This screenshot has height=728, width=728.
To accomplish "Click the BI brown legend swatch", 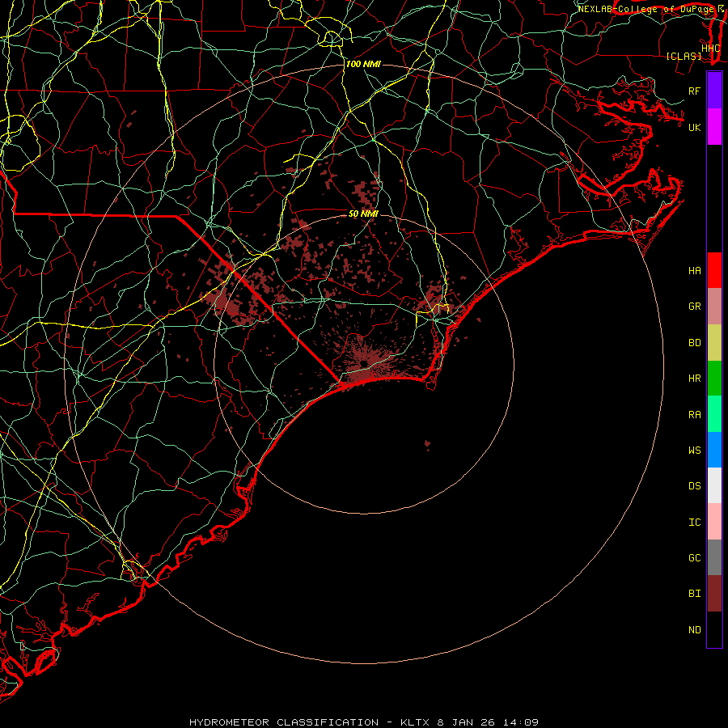I will click(x=714, y=594).
